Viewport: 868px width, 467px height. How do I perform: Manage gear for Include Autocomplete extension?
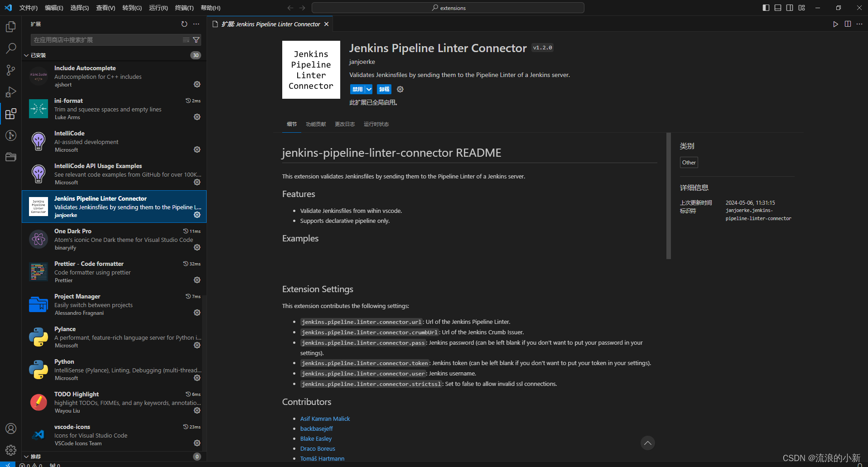(x=197, y=84)
